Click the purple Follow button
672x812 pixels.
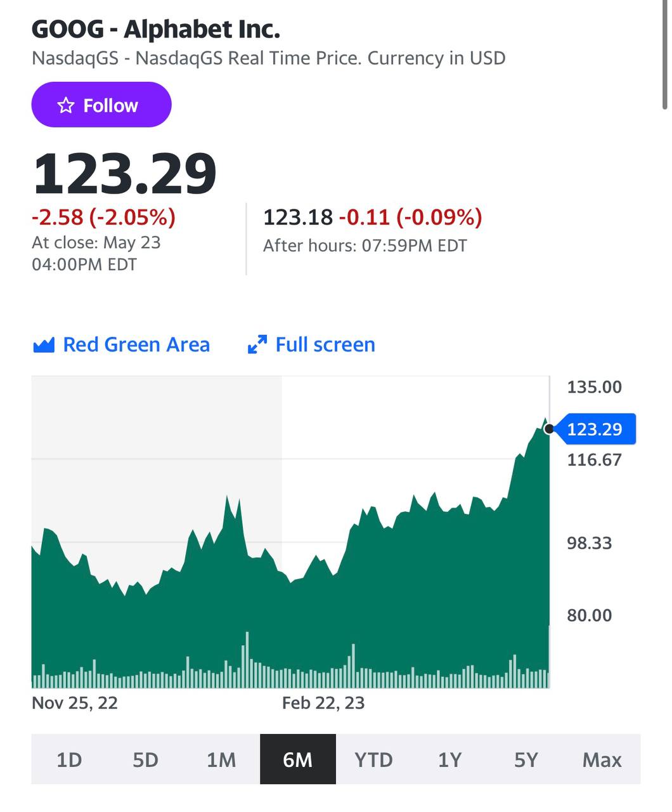pyautogui.click(x=101, y=105)
